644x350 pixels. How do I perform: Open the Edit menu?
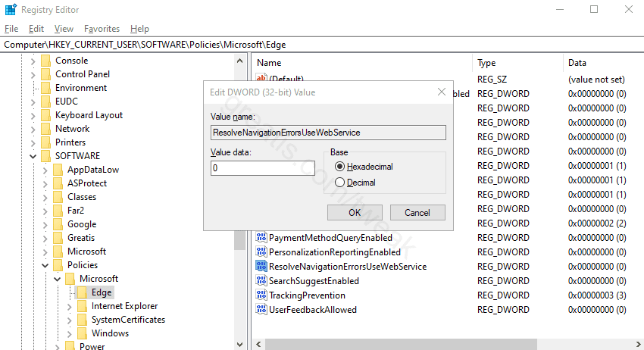tap(36, 29)
